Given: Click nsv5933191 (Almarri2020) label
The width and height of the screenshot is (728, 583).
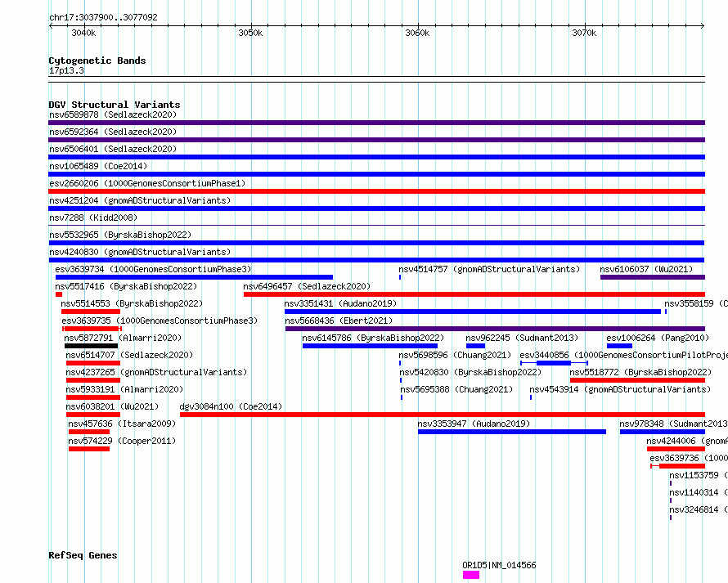Looking at the screenshot, I should tap(125, 389).
